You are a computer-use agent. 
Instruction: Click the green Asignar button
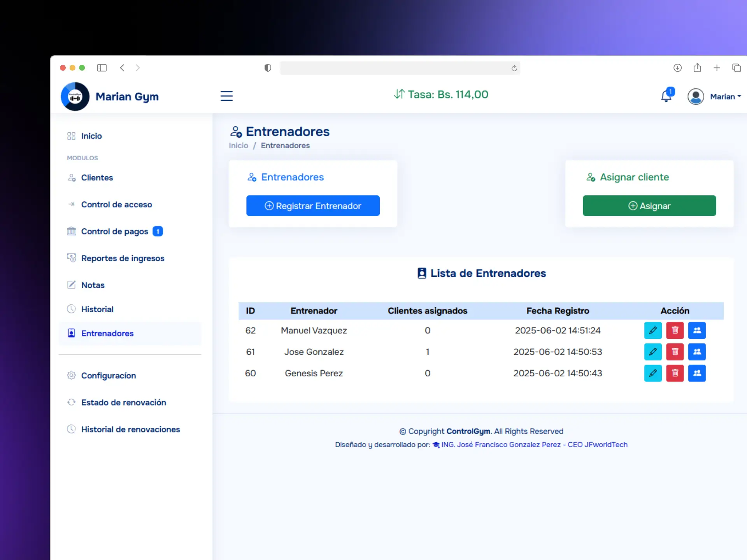[649, 206]
